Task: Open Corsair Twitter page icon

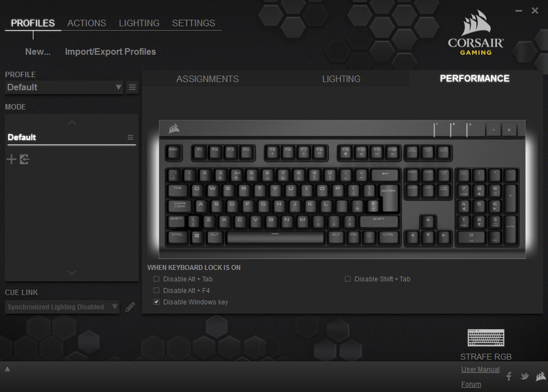Action: (x=524, y=376)
